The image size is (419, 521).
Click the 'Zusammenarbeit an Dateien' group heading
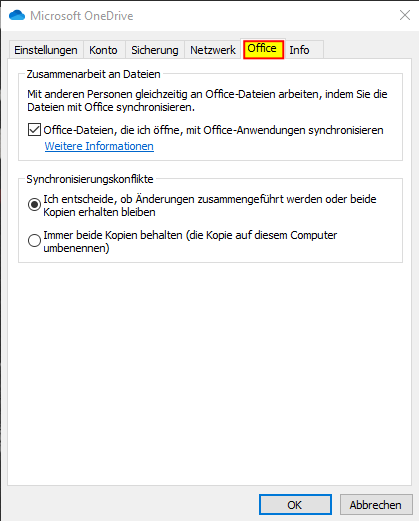coord(94,74)
